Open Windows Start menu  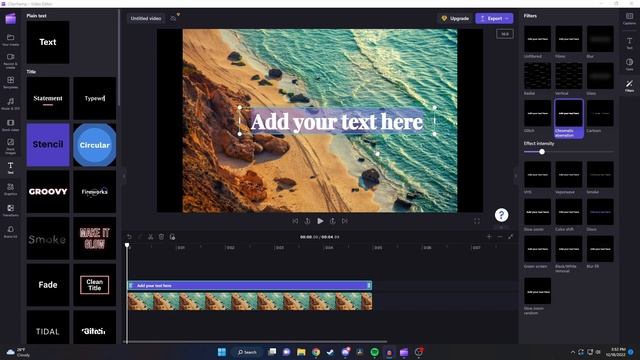(222, 352)
